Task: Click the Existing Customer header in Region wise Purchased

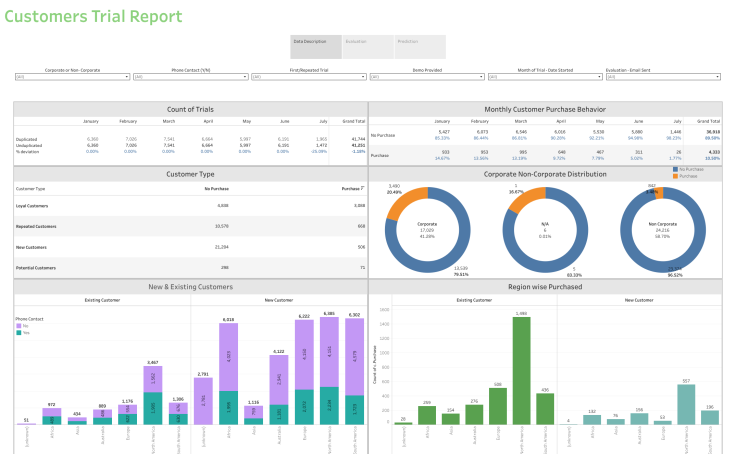Action: [474, 300]
